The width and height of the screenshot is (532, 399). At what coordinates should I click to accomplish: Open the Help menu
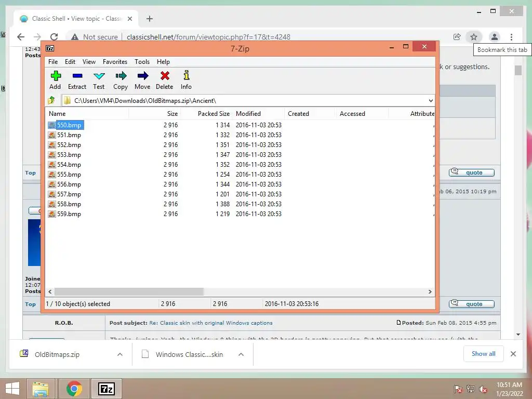point(163,62)
